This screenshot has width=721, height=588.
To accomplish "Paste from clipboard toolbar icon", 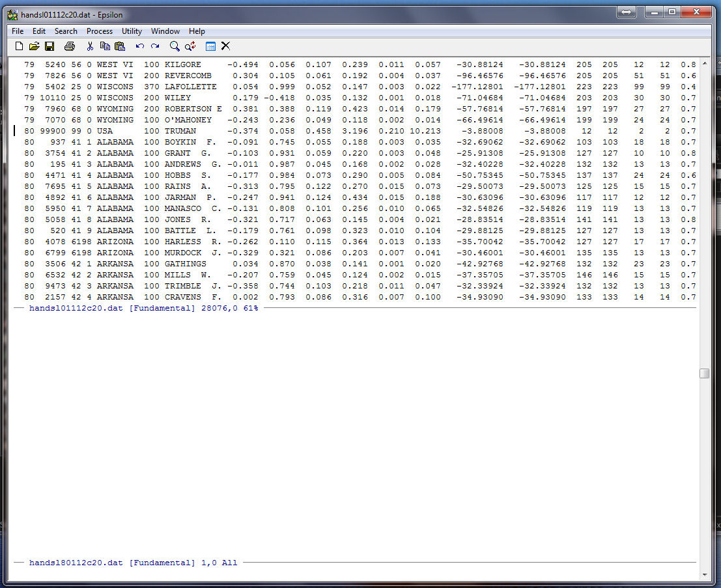I will point(120,46).
